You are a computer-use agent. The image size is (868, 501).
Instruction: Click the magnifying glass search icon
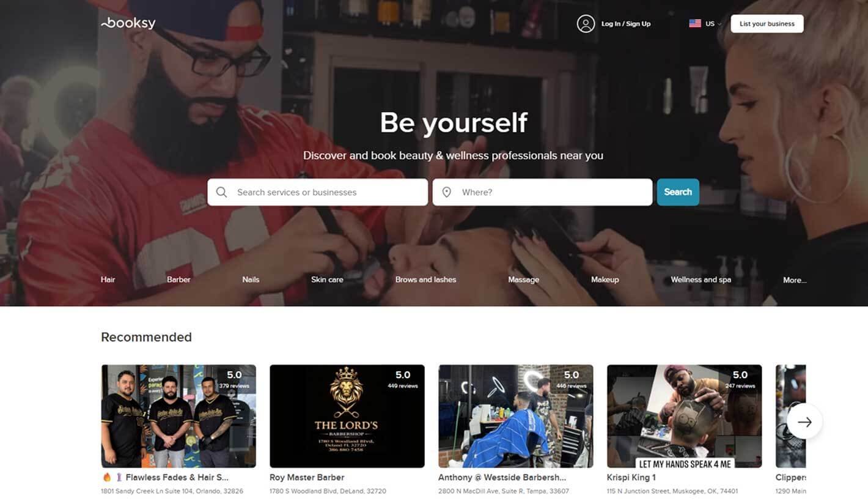221,192
